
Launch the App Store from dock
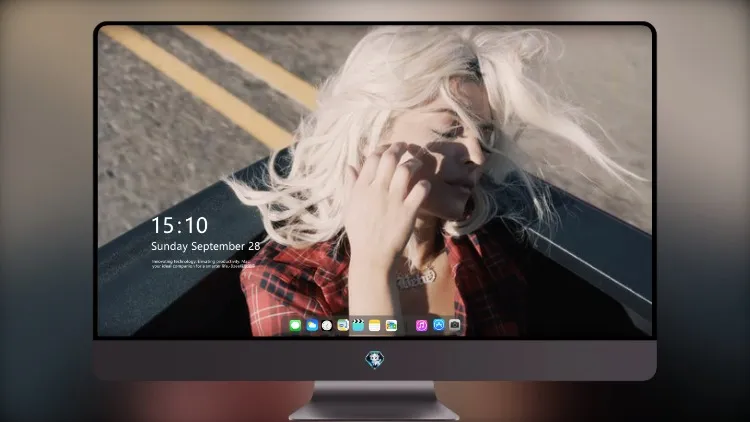click(x=439, y=325)
